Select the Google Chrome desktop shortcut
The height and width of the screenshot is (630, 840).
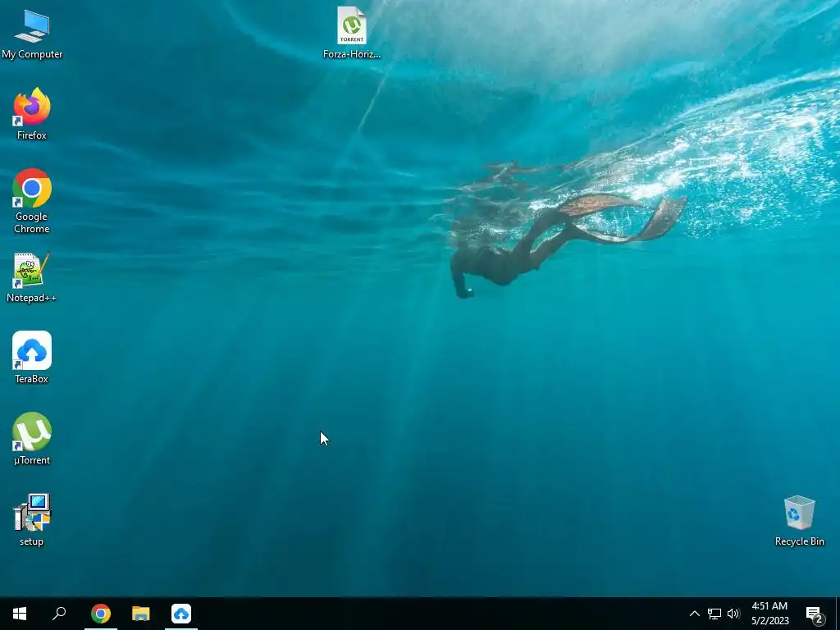32,202
